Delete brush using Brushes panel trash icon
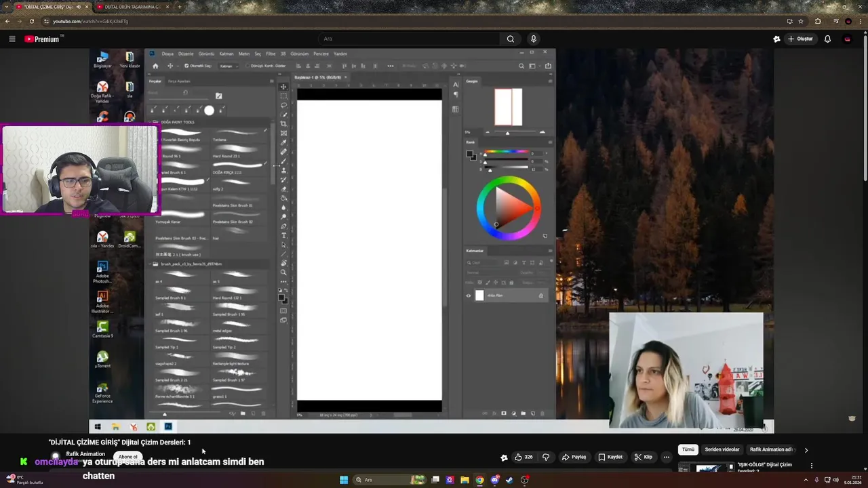The image size is (868, 488). 263,413
